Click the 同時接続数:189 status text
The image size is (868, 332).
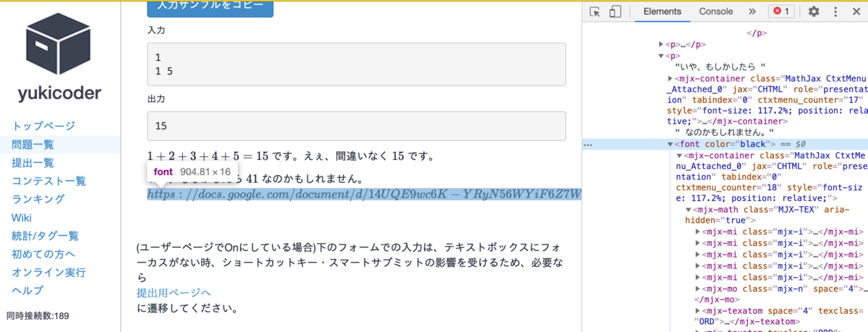click(37, 315)
